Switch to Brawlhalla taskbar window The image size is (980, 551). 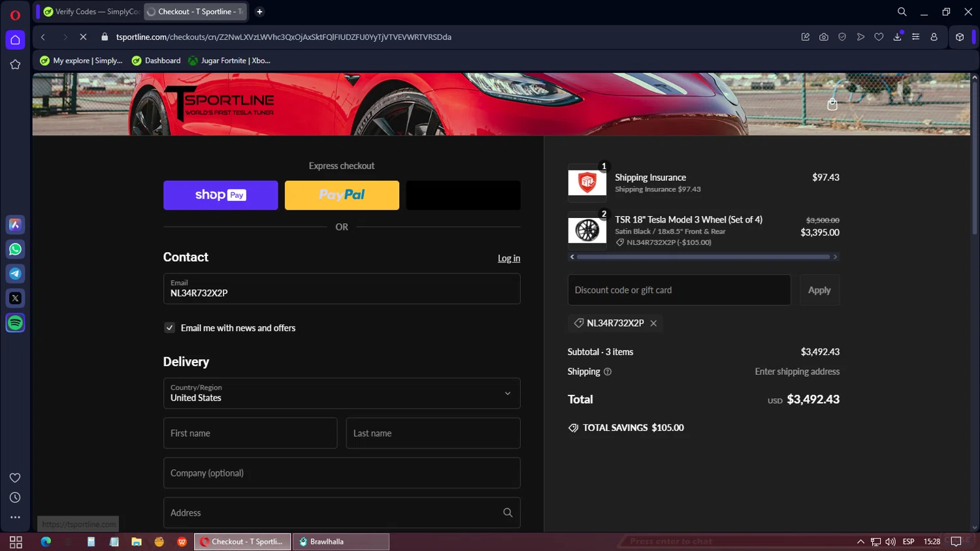pyautogui.click(x=340, y=542)
